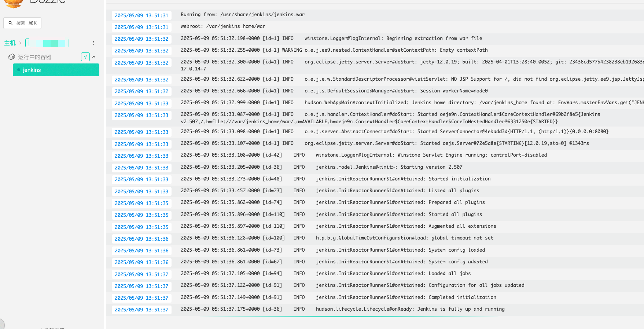Click timestamp of 'Started all plugins' row

141,215
